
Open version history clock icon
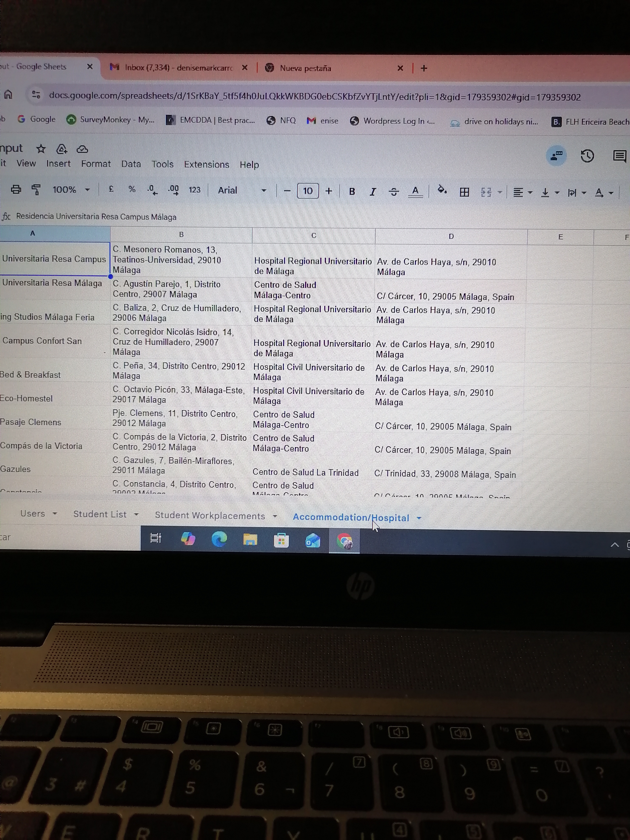pyautogui.click(x=587, y=156)
